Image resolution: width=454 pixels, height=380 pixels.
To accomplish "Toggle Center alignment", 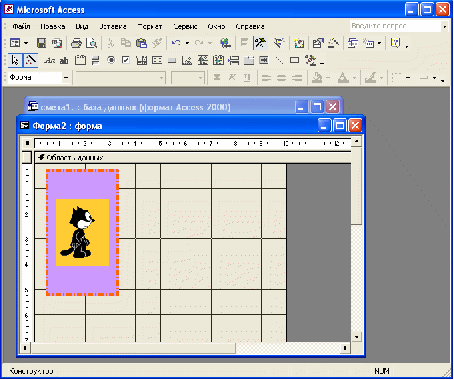I will [x=281, y=78].
